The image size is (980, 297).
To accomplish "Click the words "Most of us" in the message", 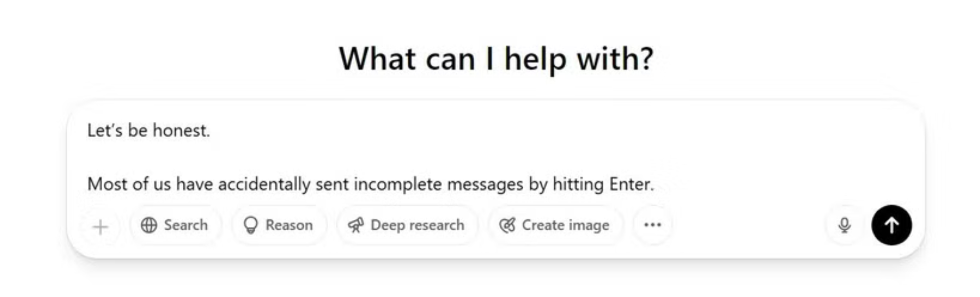I will pyautogui.click(x=129, y=184).
